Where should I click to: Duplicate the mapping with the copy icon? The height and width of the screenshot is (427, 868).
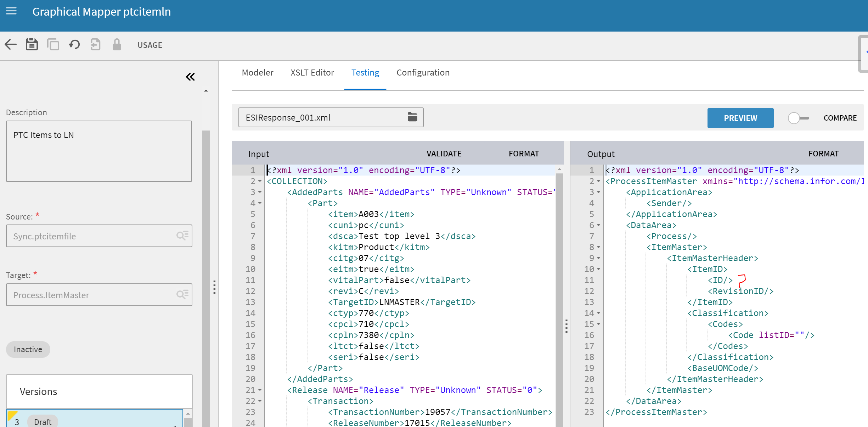point(53,45)
